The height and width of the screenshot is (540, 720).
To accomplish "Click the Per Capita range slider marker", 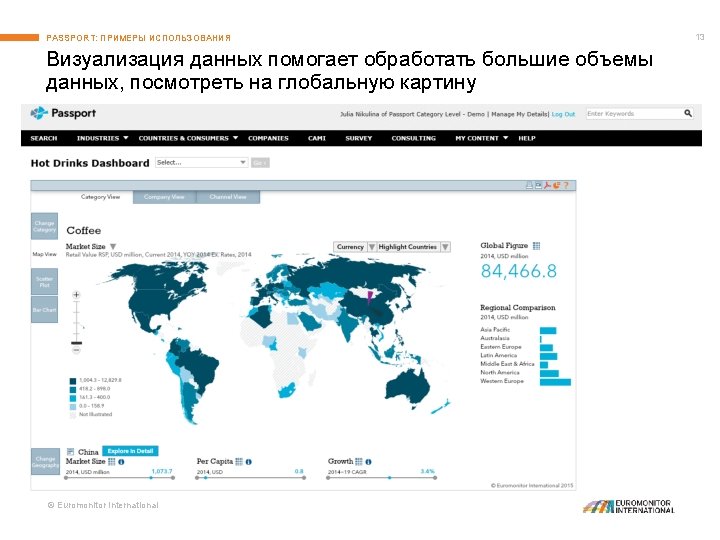I will (205, 478).
